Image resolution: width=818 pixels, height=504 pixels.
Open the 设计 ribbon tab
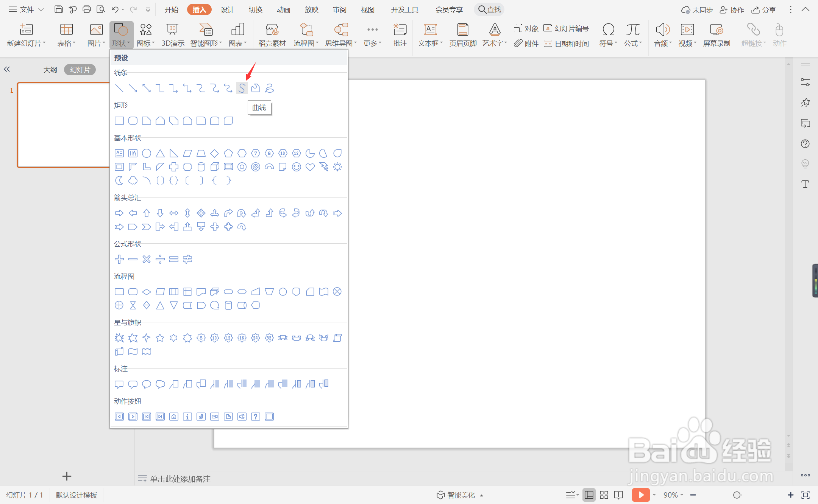click(227, 10)
